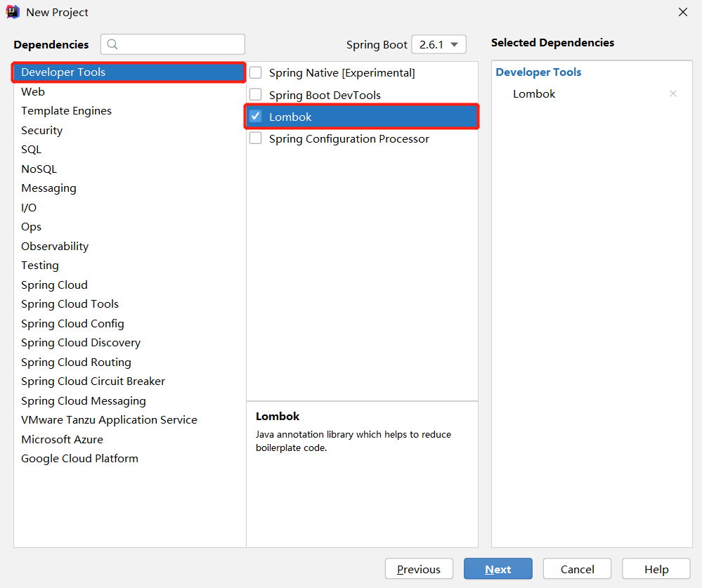The image size is (702, 588).
Task: Choose the Google Cloud Platform category
Action: point(129,459)
